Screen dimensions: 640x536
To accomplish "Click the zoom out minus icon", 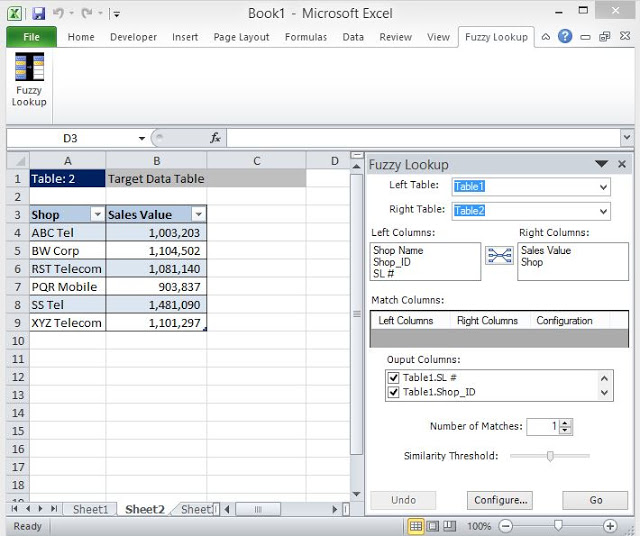I will tap(506, 526).
